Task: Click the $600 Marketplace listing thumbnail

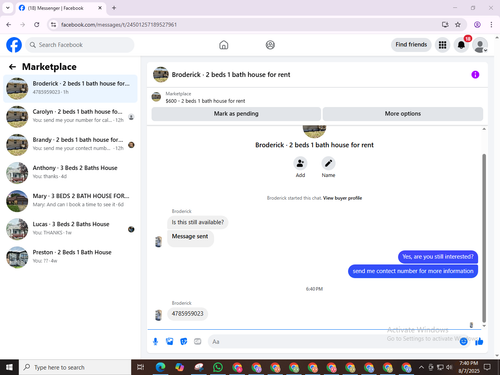Action: point(156,97)
